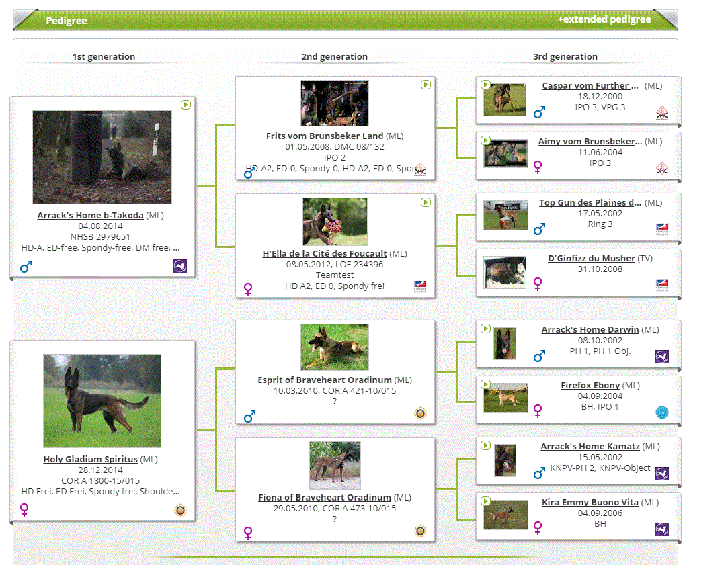Open Kira Emmy Buono Vita link
The width and height of the screenshot is (728, 565).
pos(590,503)
